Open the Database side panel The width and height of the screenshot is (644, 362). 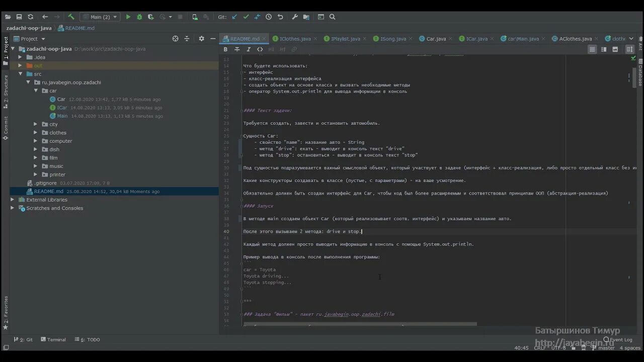click(640, 72)
